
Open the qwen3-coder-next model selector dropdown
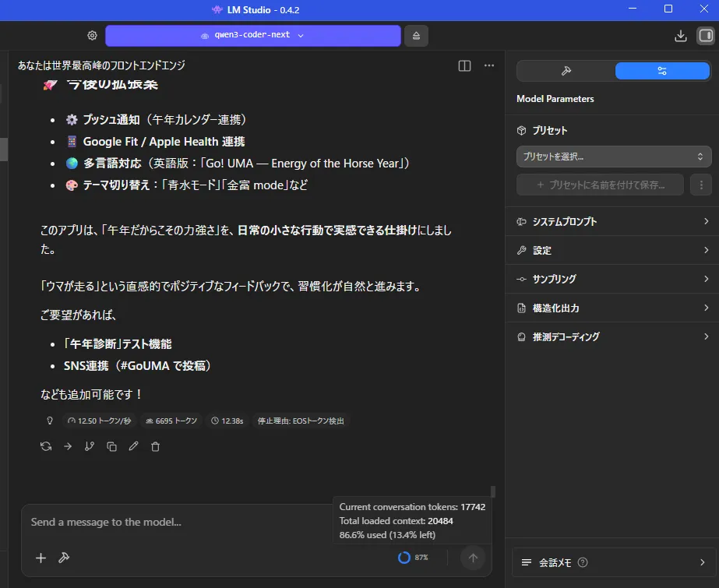point(252,36)
